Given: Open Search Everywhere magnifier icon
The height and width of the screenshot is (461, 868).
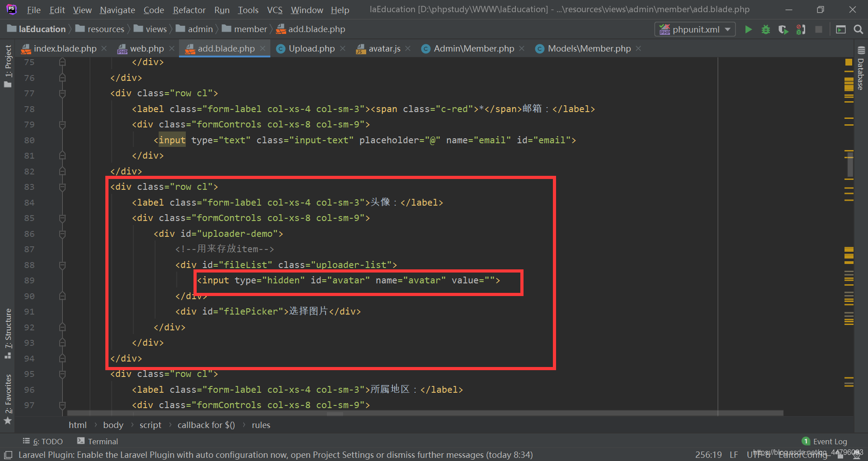Looking at the screenshot, I should point(858,29).
